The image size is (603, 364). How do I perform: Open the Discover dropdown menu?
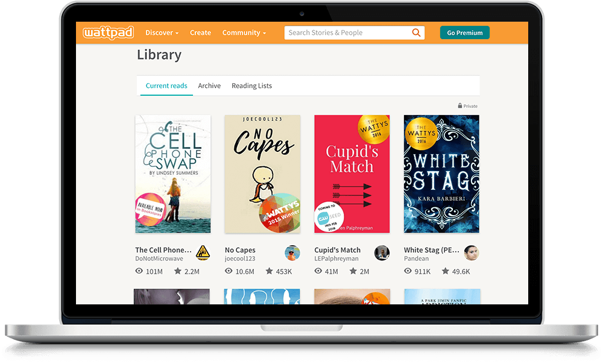pyautogui.click(x=161, y=33)
